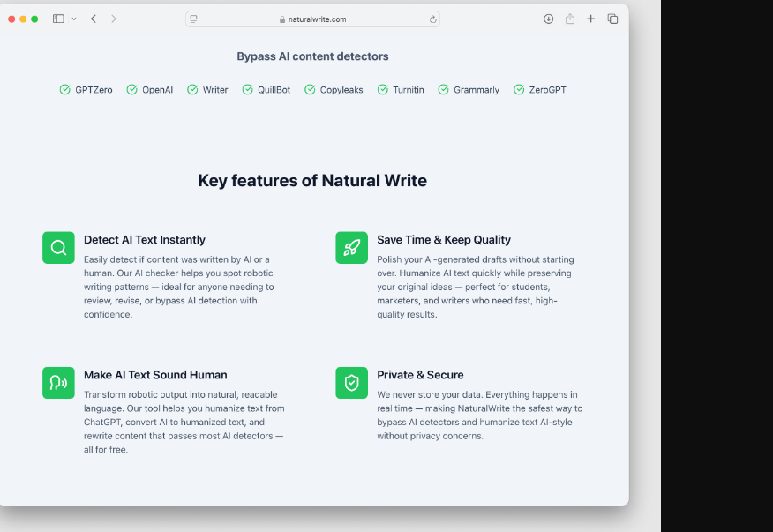Open a new tab with the plus icon
The image size is (773, 532).
(x=590, y=19)
